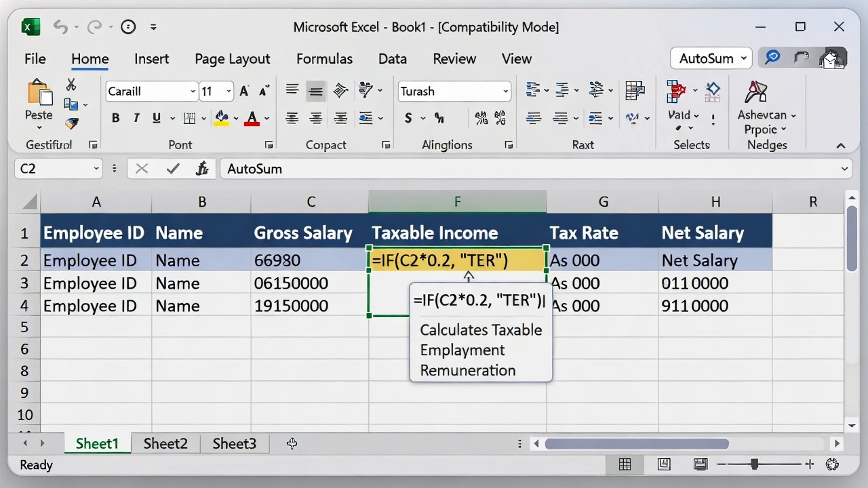Open the Turash number format dropdown

(x=506, y=91)
